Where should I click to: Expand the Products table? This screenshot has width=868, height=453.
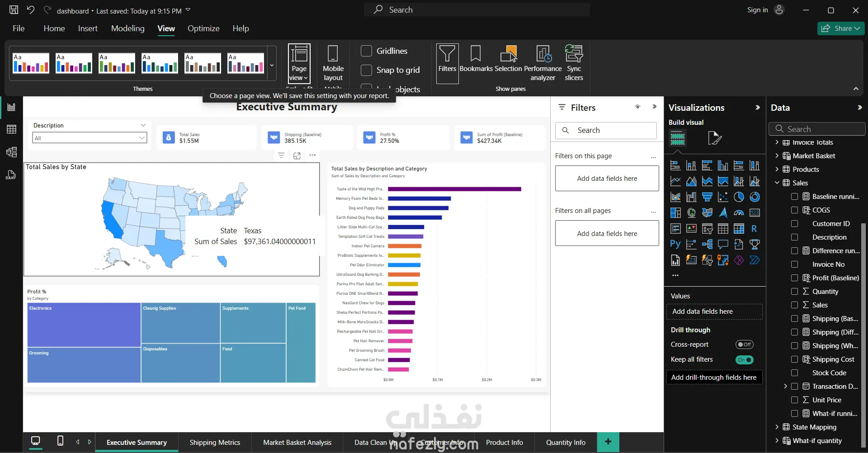[777, 170]
